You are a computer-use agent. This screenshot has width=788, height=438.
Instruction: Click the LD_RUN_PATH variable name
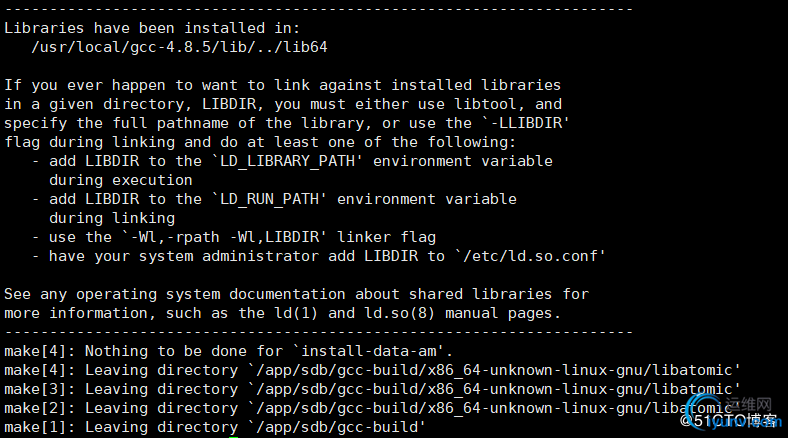pyautogui.click(x=269, y=199)
